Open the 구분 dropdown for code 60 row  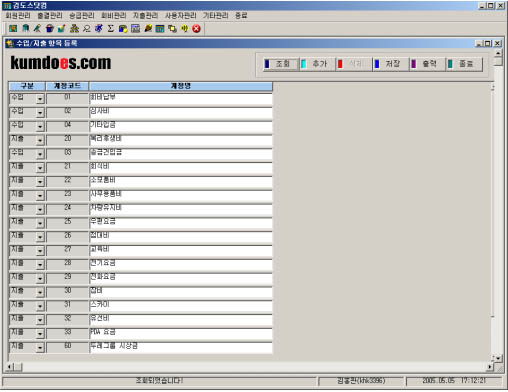tap(40, 348)
